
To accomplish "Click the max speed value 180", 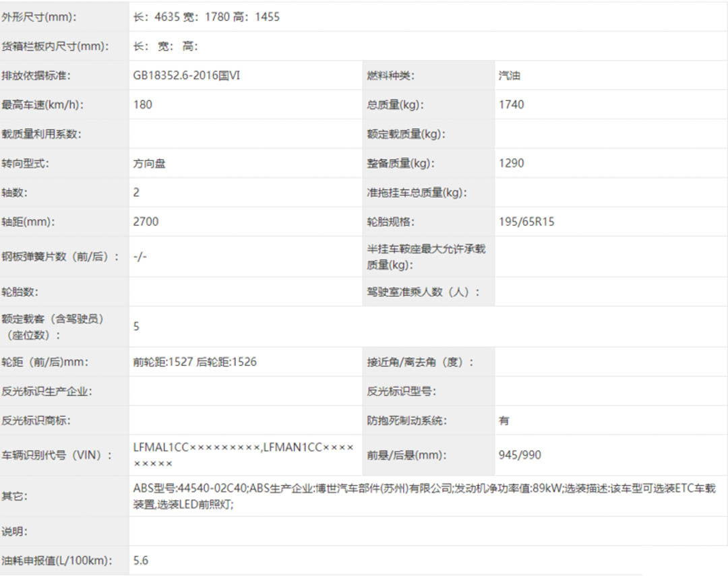I will [x=143, y=104].
